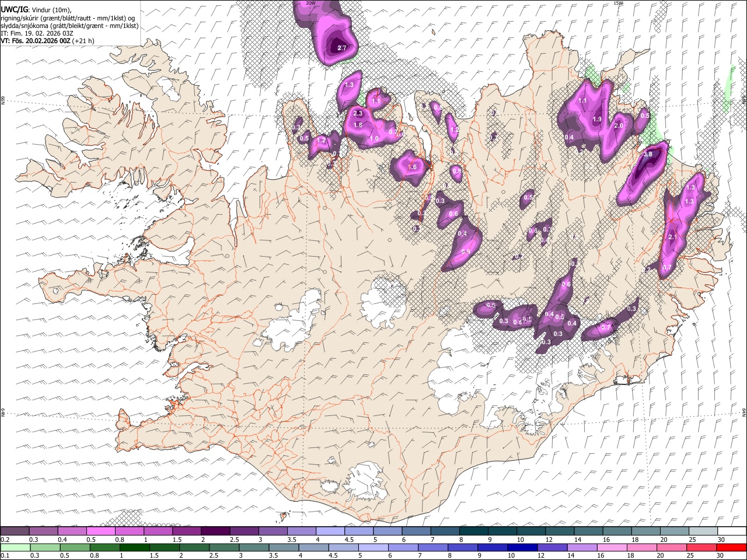The height and width of the screenshot is (560, 747).
Task: Click the 'rigning/skúrir' legend description line
Action: click(x=68, y=18)
